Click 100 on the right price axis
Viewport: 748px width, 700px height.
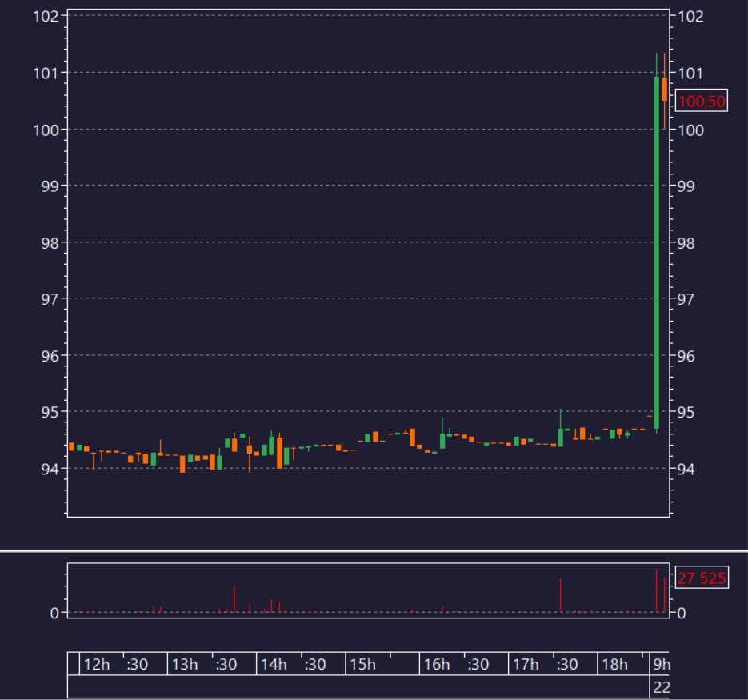690,130
